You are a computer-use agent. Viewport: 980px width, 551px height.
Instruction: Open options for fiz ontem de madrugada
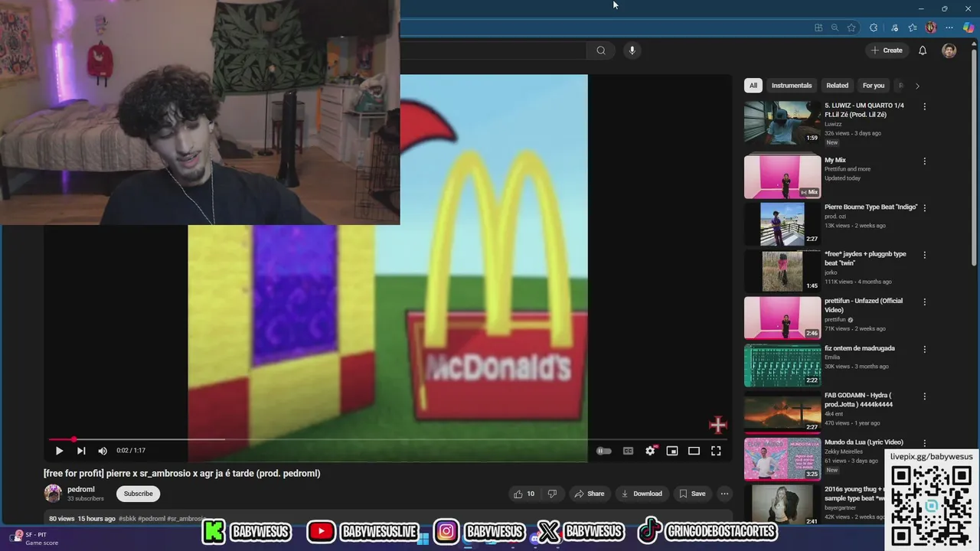tap(925, 349)
